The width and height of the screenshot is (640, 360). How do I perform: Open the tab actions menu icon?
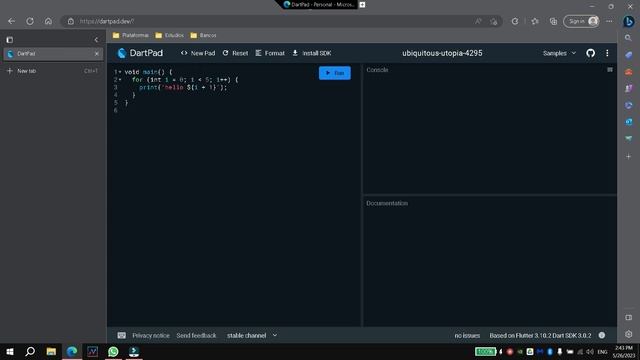tap(10, 40)
